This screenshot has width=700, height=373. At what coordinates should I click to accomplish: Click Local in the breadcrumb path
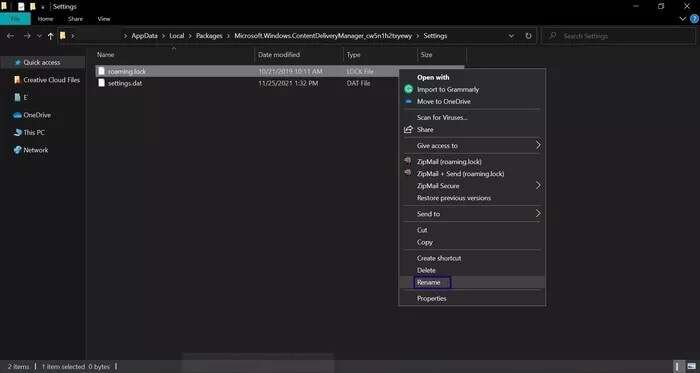click(177, 36)
